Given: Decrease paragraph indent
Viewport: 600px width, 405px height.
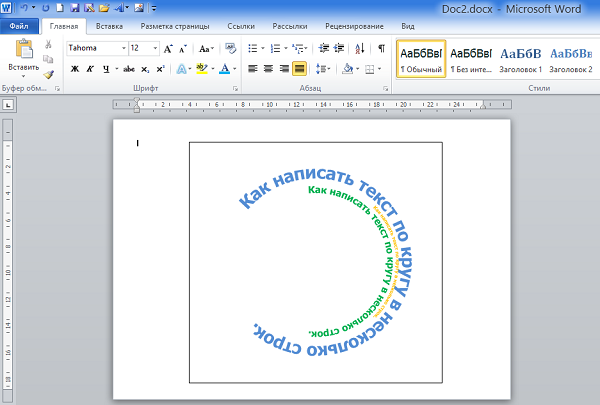Looking at the screenshot, I should click(x=324, y=48).
